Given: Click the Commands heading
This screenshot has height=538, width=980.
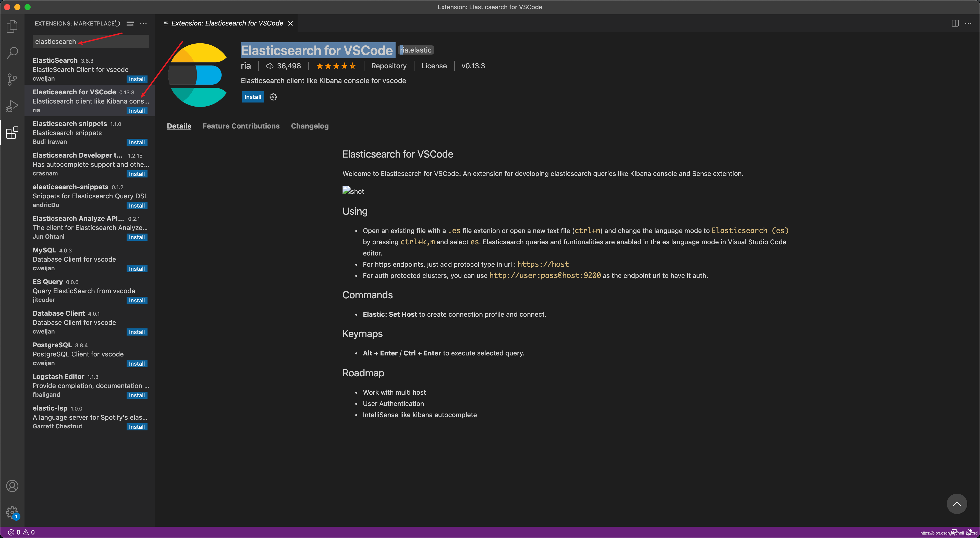Looking at the screenshot, I should pyautogui.click(x=367, y=295).
